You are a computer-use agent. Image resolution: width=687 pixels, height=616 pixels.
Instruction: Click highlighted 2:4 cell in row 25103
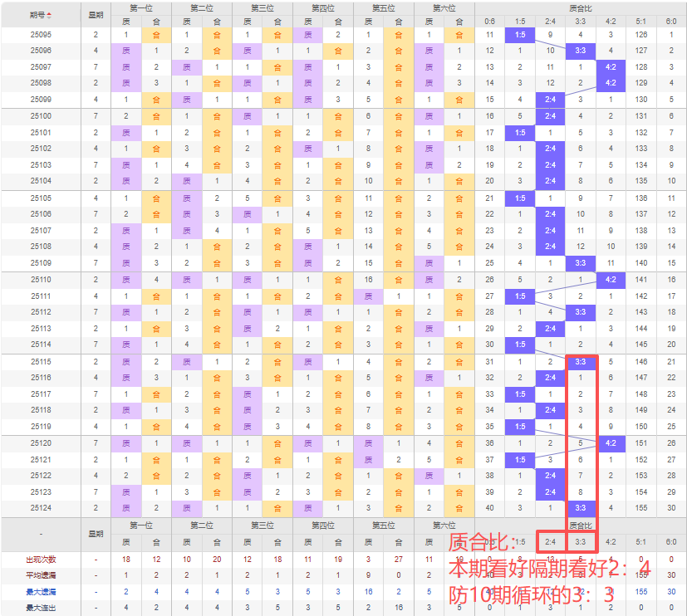[550, 165]
